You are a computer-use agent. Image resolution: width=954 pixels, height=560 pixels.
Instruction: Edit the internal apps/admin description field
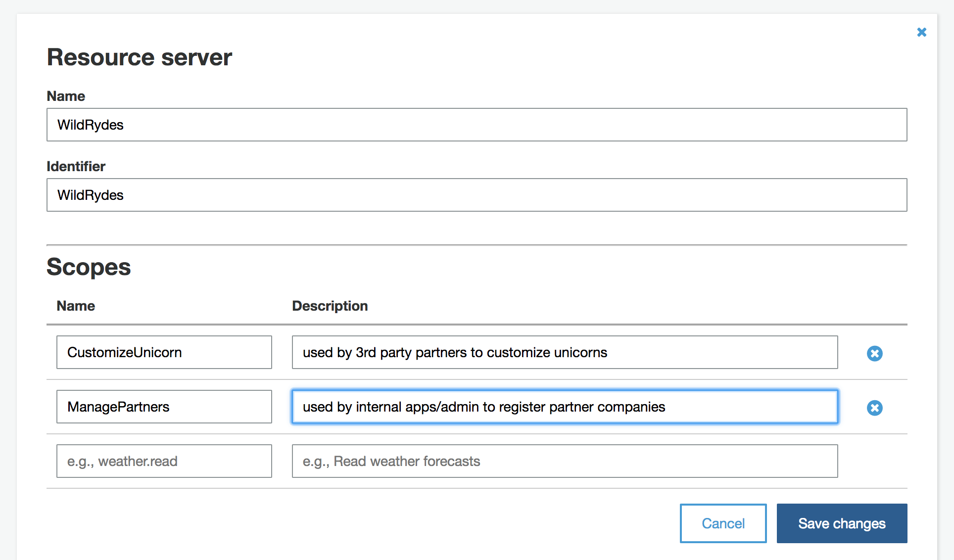565,407
